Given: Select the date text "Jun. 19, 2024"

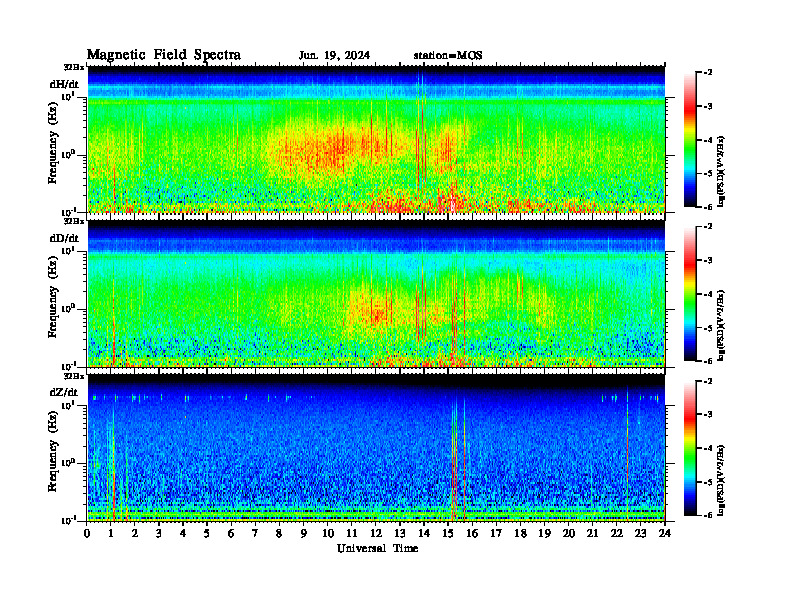Looking at the screenshot, I should 334,56.
